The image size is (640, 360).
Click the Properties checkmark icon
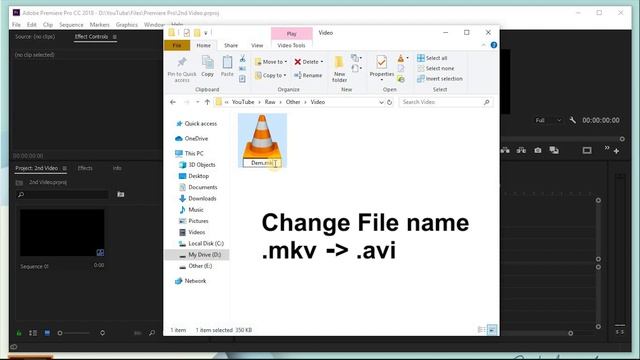click(381, 62)
